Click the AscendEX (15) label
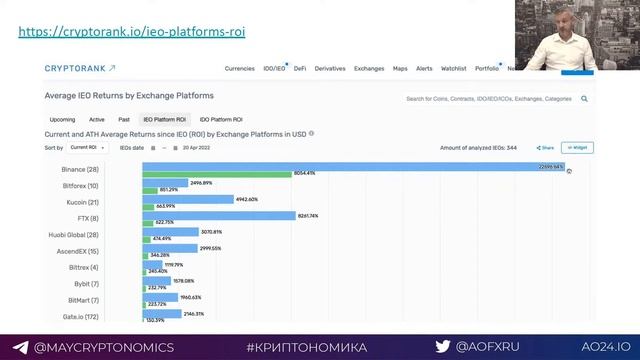 (78, 251)
